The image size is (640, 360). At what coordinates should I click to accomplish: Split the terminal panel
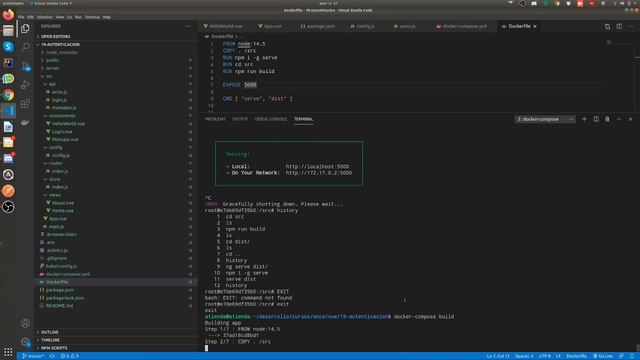(x=596, y=119)
